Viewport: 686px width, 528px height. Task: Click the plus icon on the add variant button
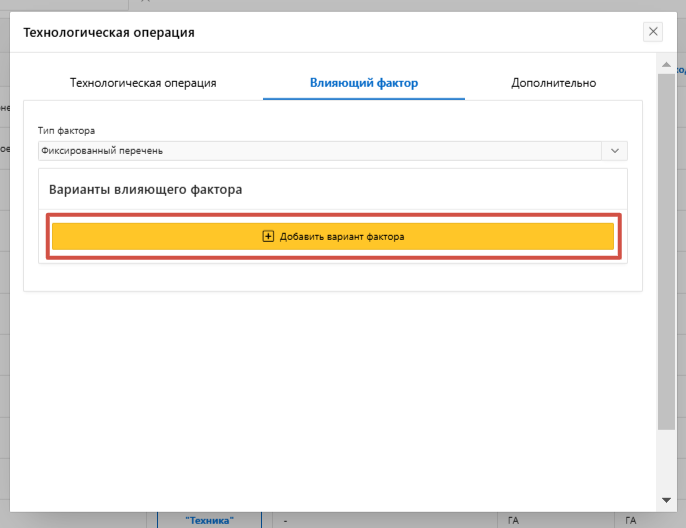[x=267, y=236]
